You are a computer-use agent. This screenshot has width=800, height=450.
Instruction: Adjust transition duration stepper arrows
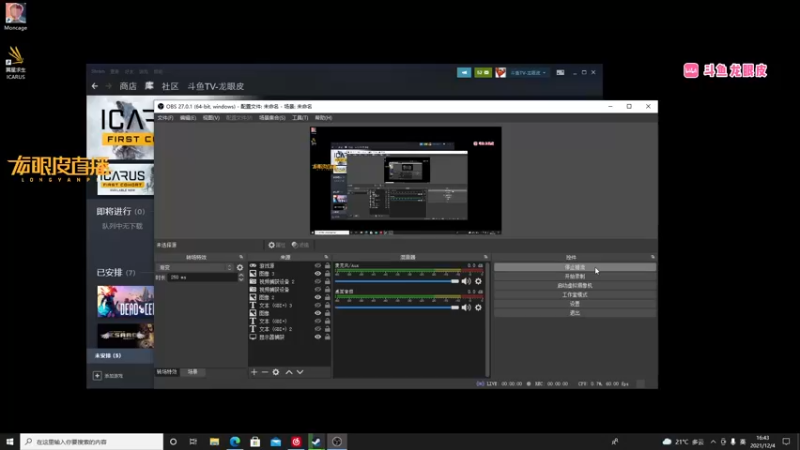pos(241,277)
